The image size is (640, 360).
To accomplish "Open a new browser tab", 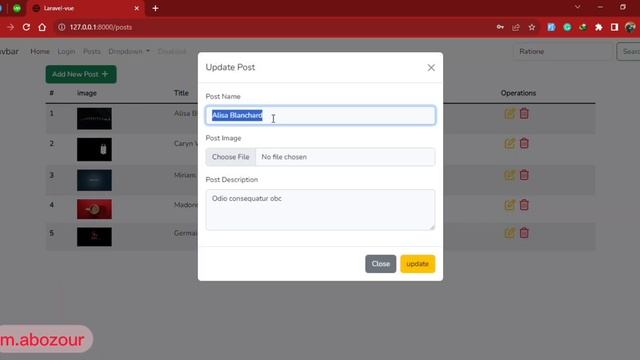I will (156, 8).
